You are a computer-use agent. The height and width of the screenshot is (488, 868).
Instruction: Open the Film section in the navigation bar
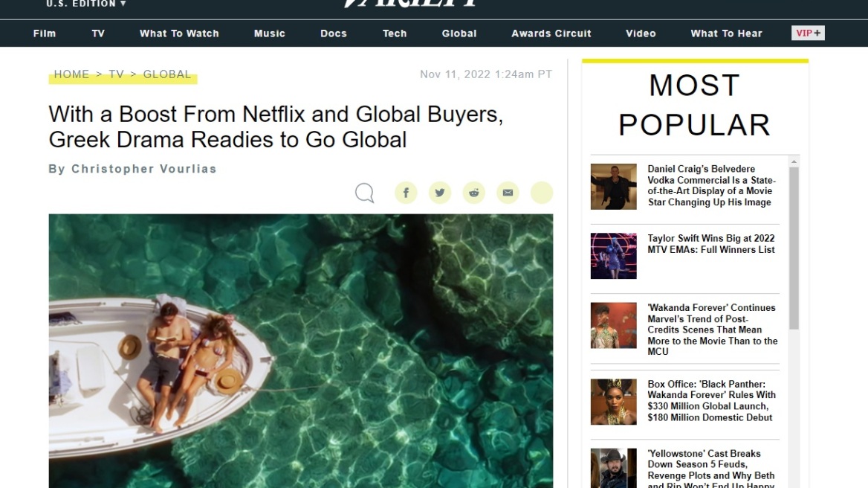[45, 33]
